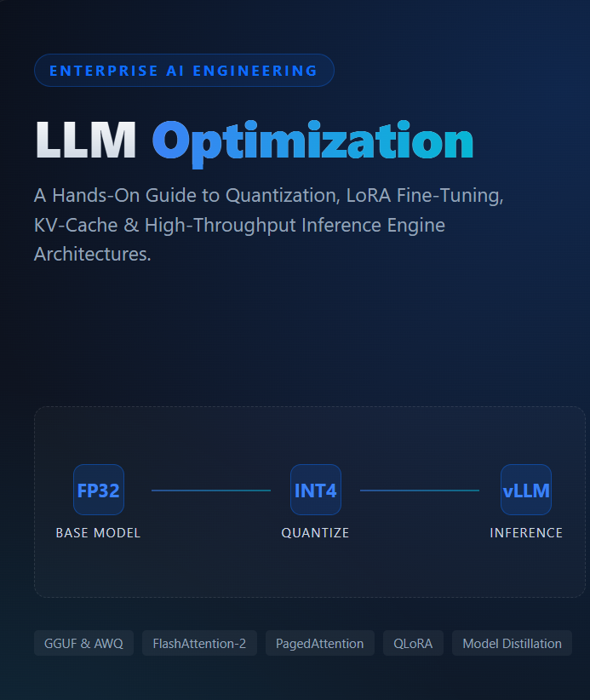Click the BASE MODEL label

pos(98,532)
